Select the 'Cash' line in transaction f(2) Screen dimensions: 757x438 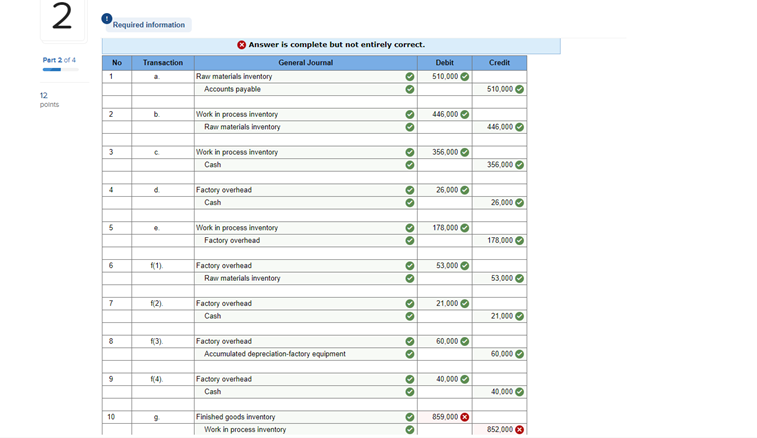click(x=306, y=316)
